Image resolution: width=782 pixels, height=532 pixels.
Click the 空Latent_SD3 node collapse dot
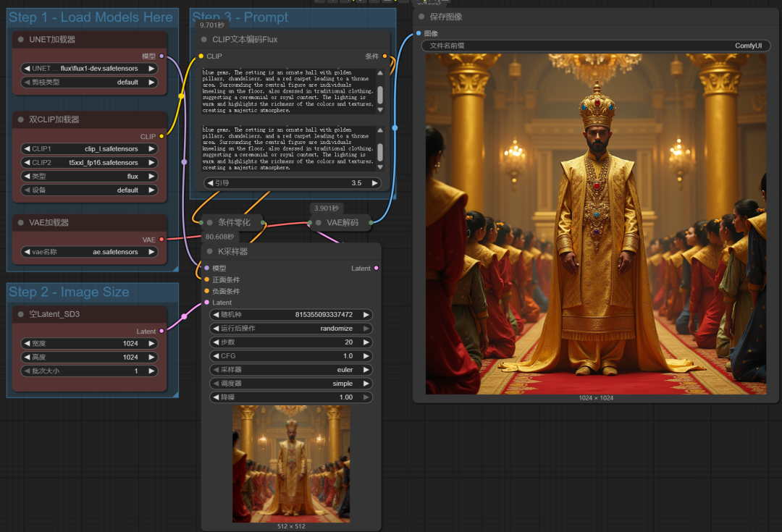coord(21,314)
